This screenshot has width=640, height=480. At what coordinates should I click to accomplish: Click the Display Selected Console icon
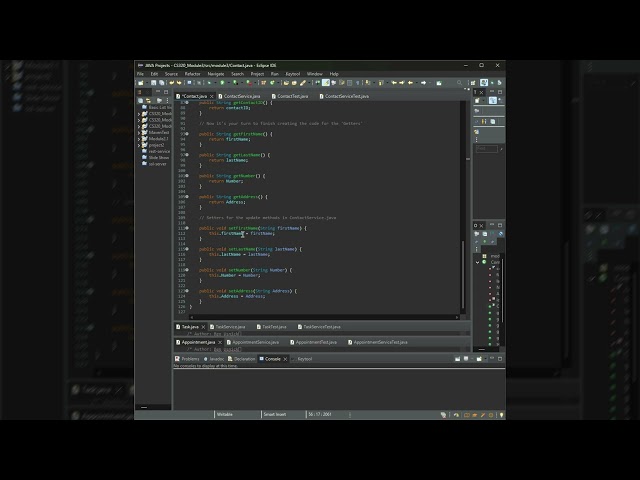pos(466,359)
